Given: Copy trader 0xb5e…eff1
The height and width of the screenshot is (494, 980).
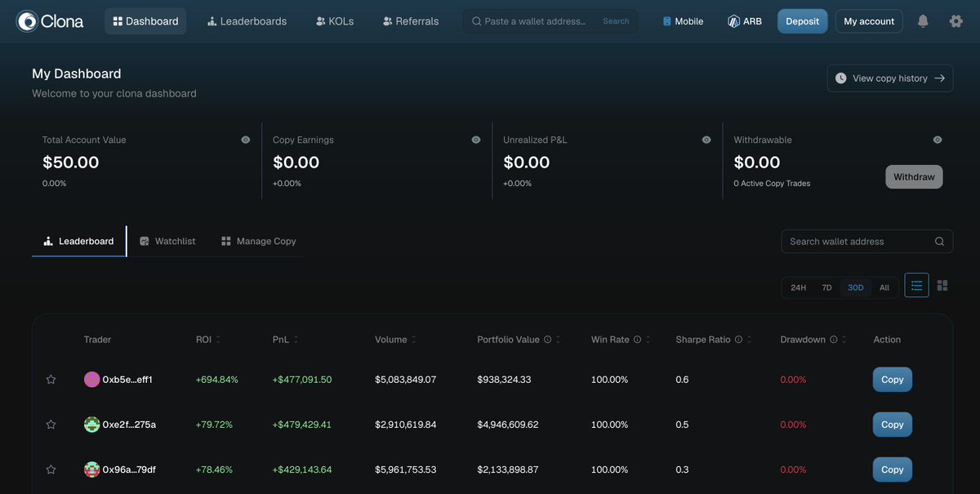Looking at the screenshot, I should pos(893,380).
